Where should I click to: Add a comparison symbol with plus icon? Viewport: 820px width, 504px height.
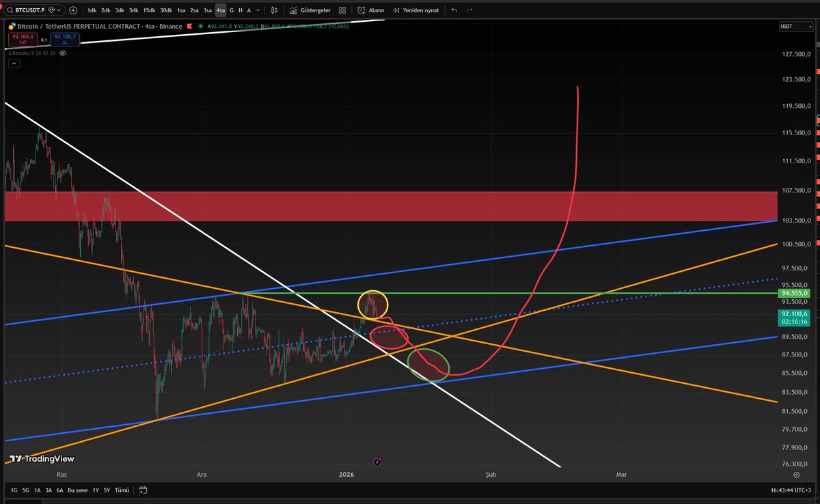click(x=72, y=10)
